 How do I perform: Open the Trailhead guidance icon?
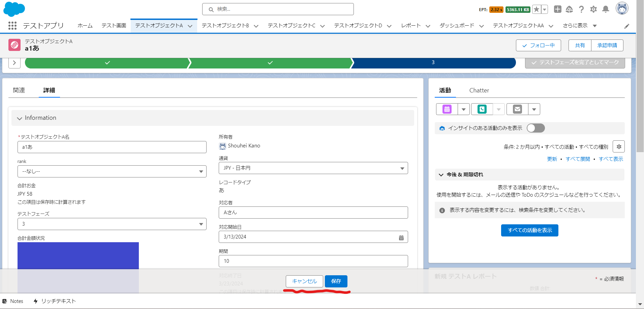569,9
